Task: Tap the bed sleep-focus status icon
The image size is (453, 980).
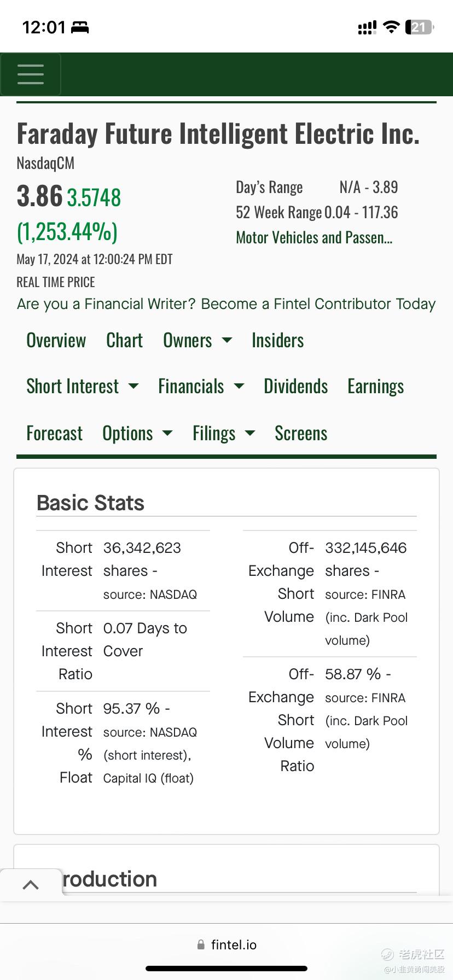Action: click(80, 27)
